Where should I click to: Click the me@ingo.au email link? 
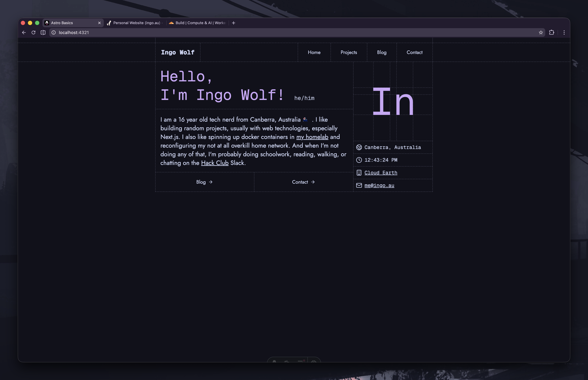click(x=379, y=185)
